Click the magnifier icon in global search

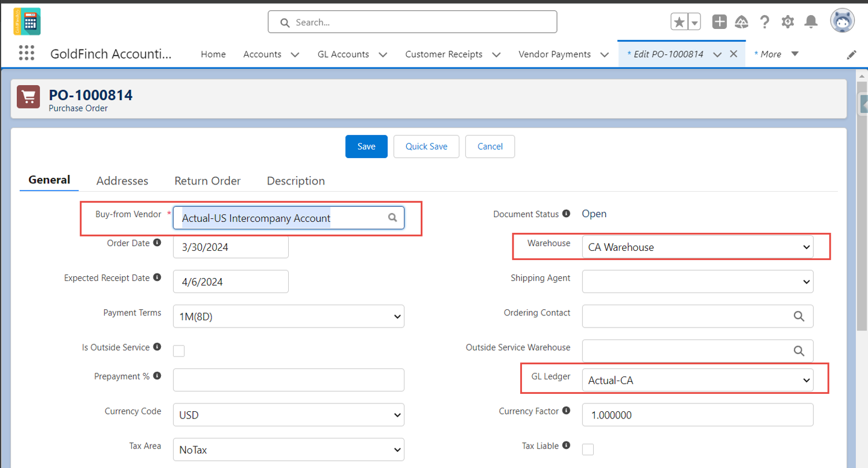285,22
